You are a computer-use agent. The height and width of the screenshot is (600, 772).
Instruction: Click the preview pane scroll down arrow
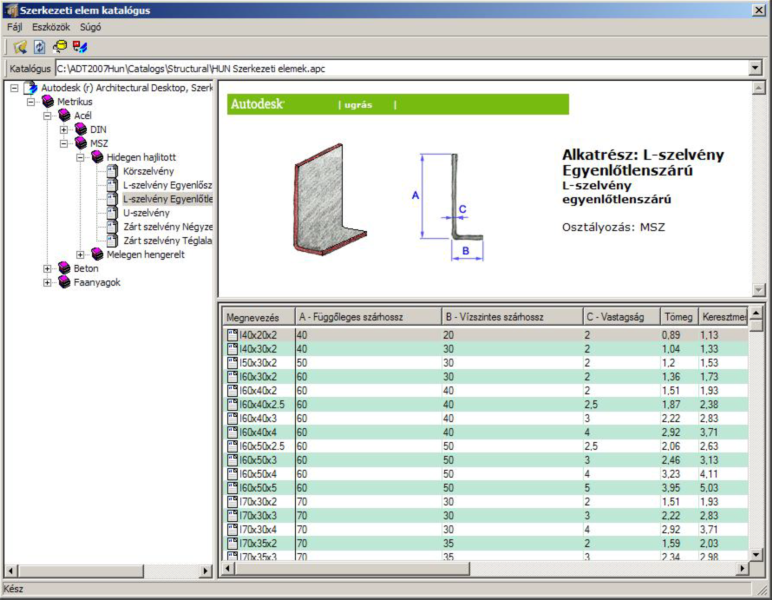[759, 290]
